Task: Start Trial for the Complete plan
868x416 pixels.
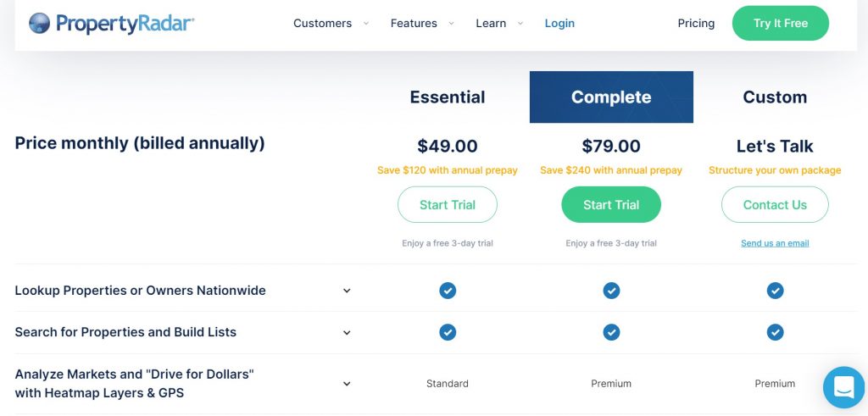Action: [611, 205]
